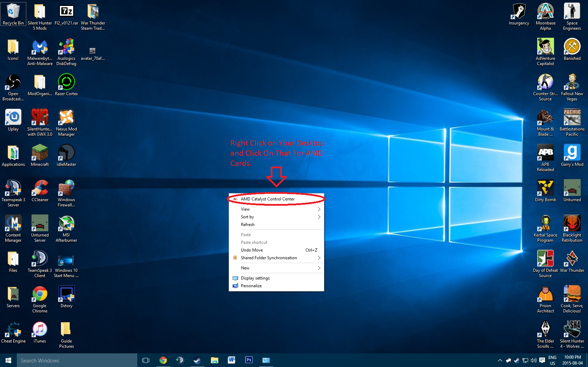The image size is (588, 367).
Task: Show hidden system tray icons
Action: coord(500,360)
